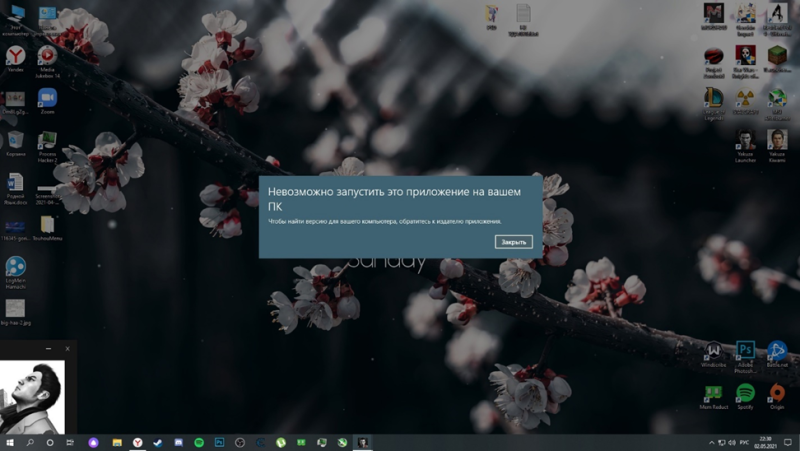Open the LogMeIn Hamachi desktop icon
Image resolution: width=800 pixels, height=451 pixels.
click(x=15, y=272)
